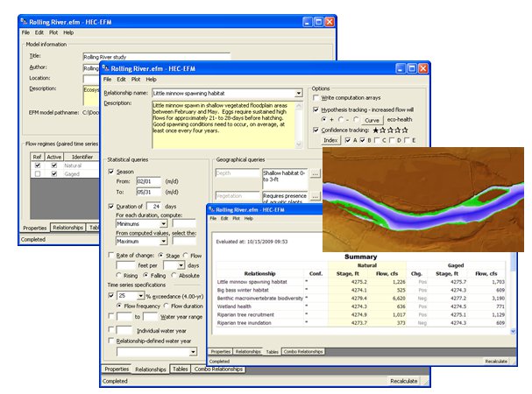The width and height of the screenshot is (532, 394).
Task: Toggle Hypothesis tracking checkbox
Action: [316, 109]
